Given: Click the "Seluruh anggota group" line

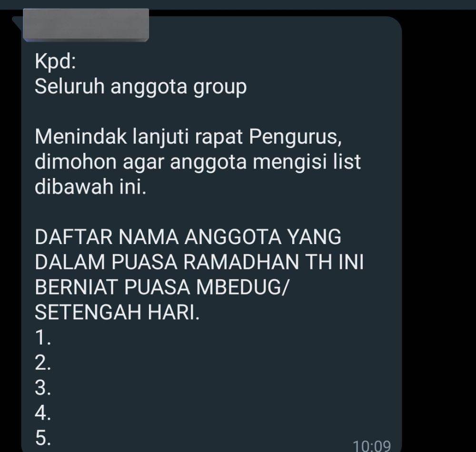Looking at the screenshot, I should pyautogui.click(x=140, y=88).
